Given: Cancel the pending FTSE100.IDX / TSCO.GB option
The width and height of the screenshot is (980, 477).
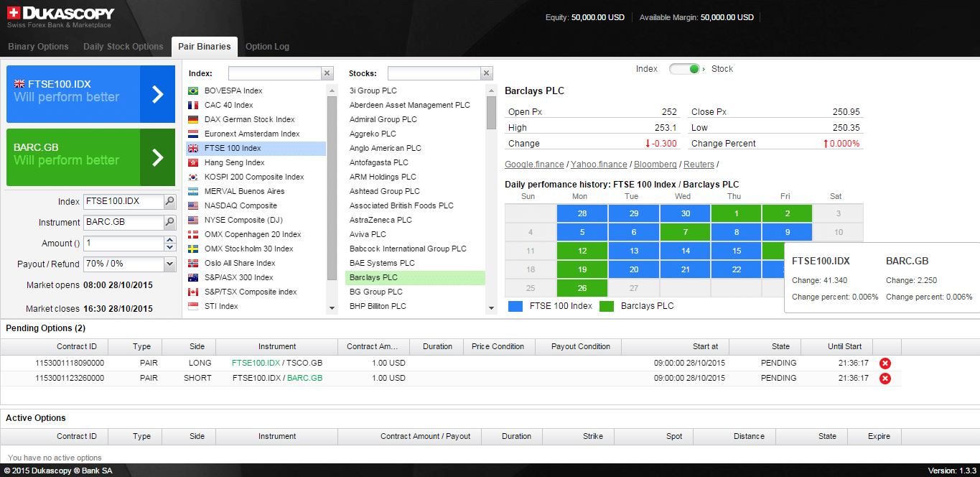Looking at the screenshot, I should 885,363.
